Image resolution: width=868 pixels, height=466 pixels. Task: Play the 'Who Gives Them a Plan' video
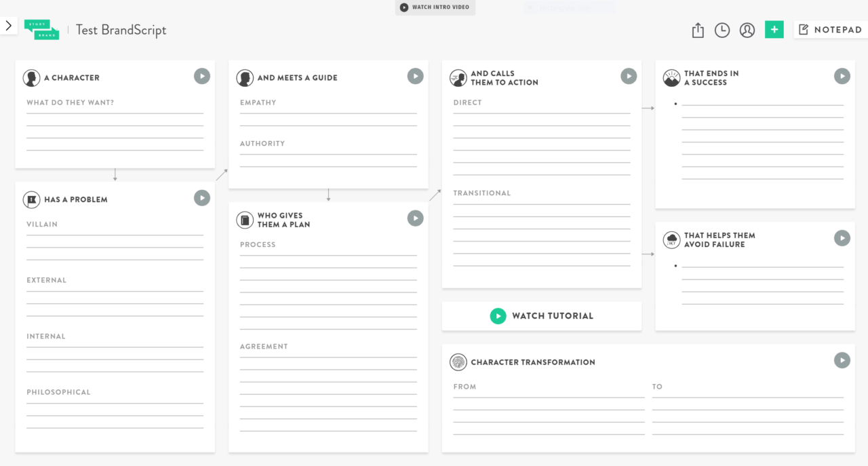click(x=415, y=218)
